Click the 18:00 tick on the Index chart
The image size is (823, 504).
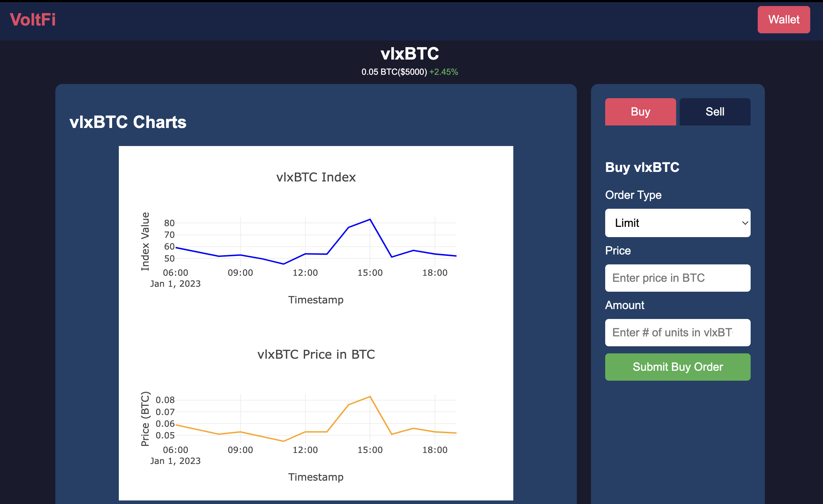point(435,273)
